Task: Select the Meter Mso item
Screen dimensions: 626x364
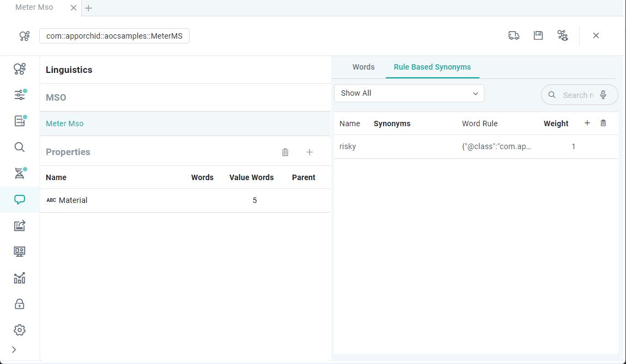Action: (65, 124)
